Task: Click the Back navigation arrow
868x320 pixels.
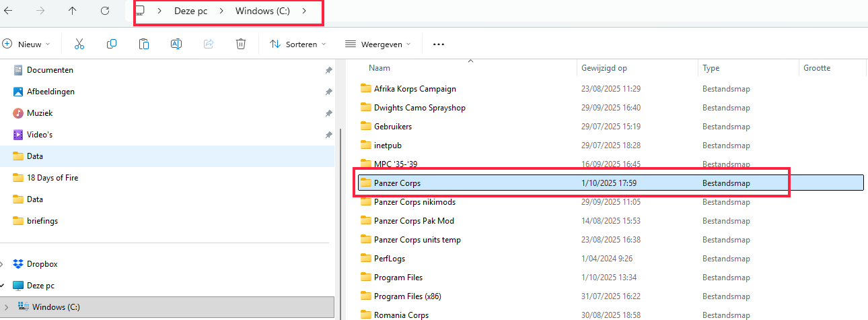Action: (x=8, y=11)
